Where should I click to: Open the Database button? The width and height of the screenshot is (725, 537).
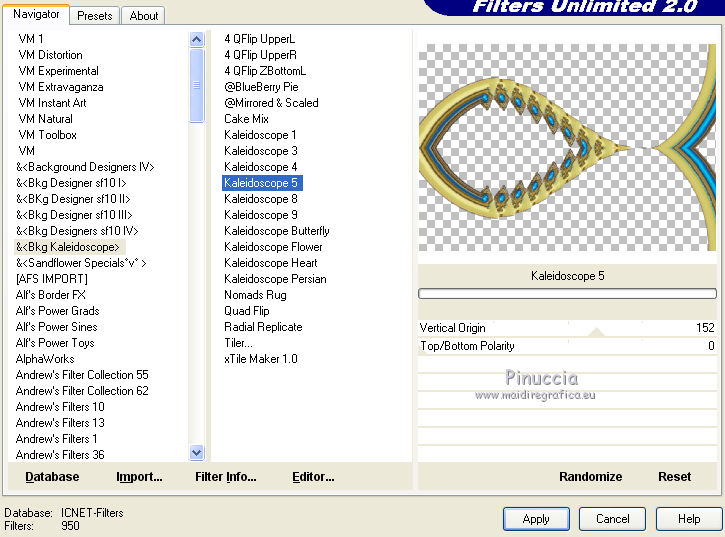(x=52, y=477)
